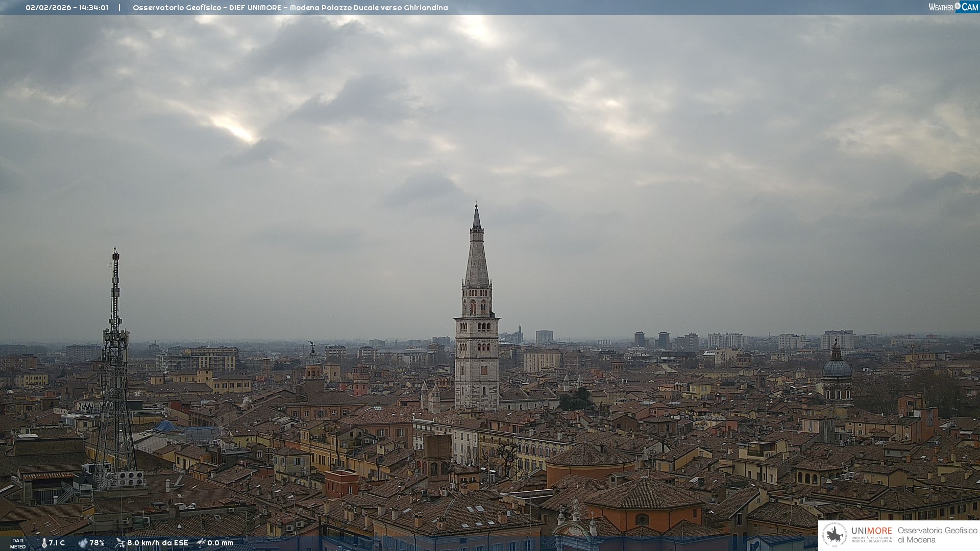Click the thermometer temperature icon

tap(44, 543)
